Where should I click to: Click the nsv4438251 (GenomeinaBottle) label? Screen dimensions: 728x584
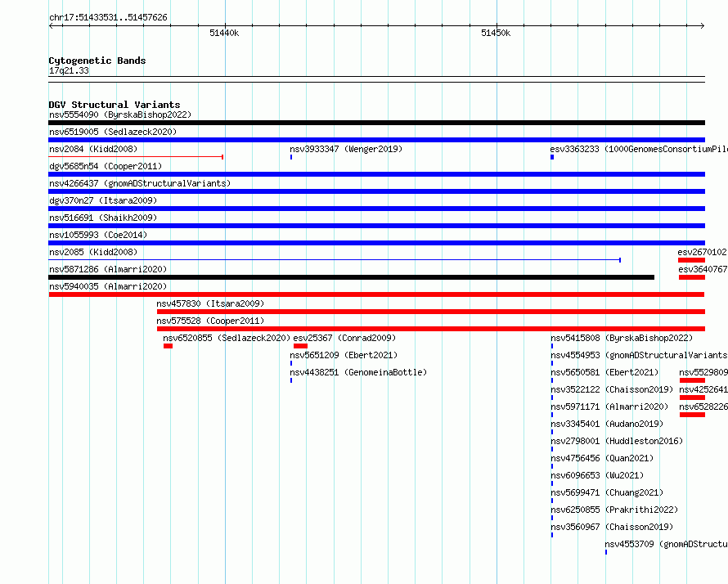click(x=358, y=372)
